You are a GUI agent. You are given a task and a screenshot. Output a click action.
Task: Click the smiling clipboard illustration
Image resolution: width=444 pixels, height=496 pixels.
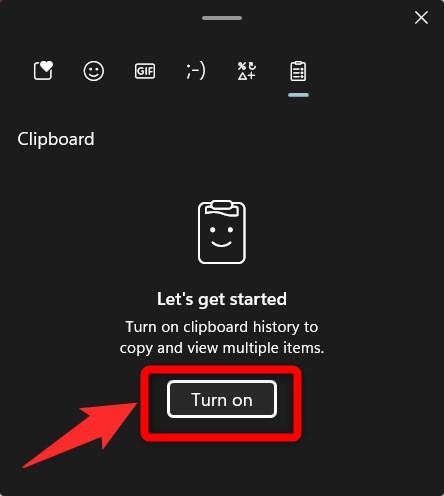[222, 232]
